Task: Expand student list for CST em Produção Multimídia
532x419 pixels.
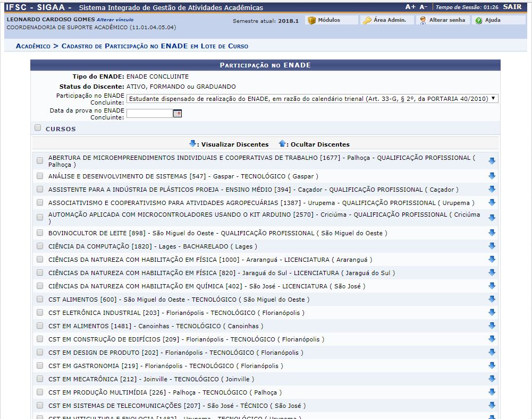Action: (x=492, y=392)
